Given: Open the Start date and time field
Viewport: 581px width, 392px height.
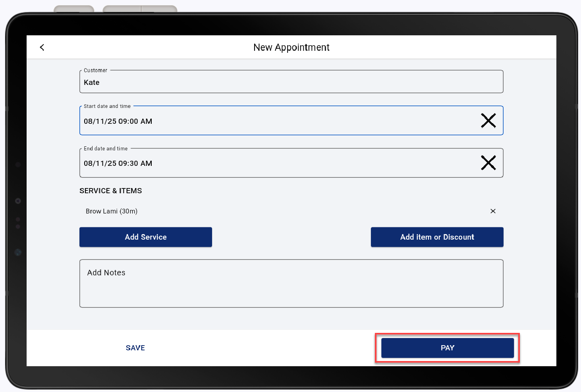Looking at the screenshot, I should [x=291, y=121].
